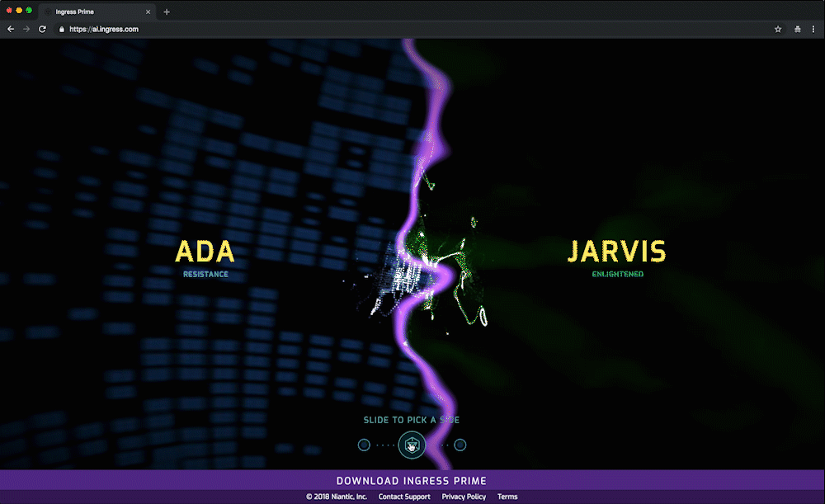Close the Ingress Prime tab
The height and width of the screenshot is (504, 825).
pyautogui.click(x=148, y=12)
